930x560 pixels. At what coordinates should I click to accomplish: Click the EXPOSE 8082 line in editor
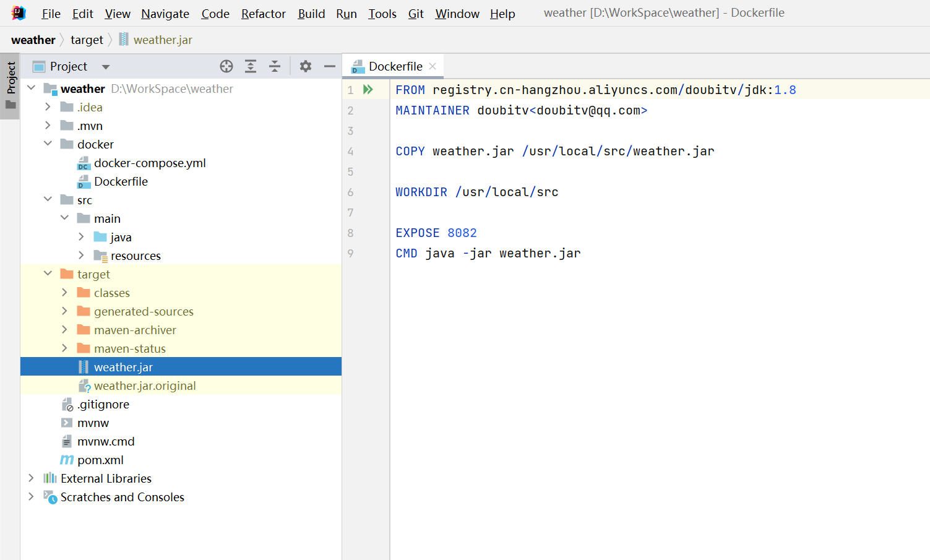click(436, 233)
